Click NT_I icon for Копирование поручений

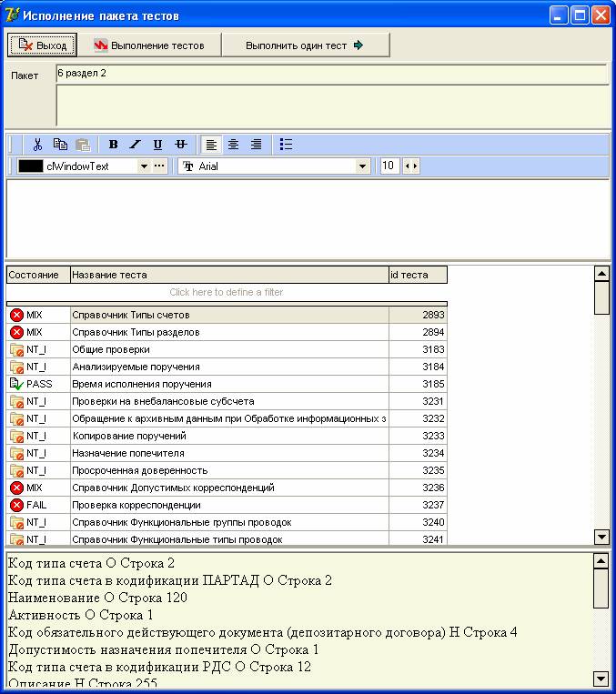(x=16, y=436)
